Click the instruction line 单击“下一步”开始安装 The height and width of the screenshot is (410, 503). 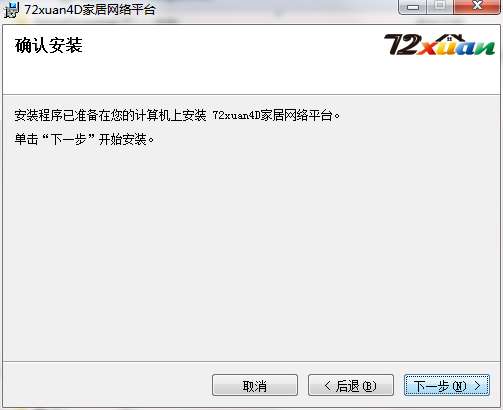point(84,139)
